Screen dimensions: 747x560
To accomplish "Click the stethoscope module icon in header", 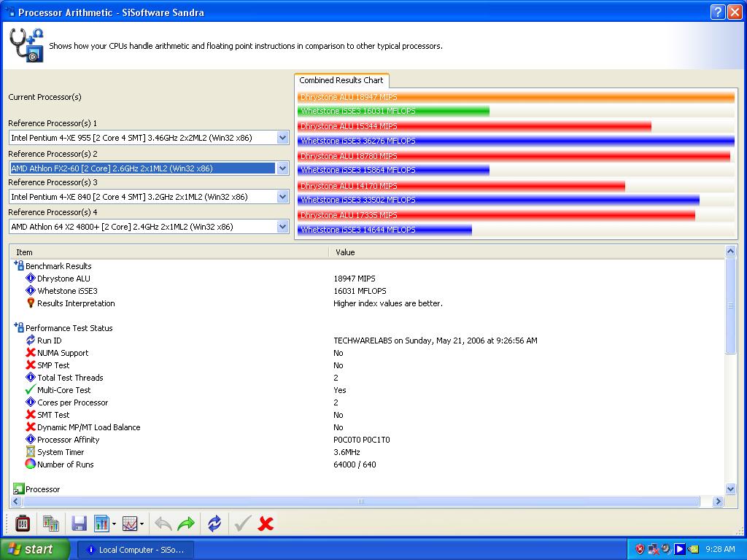I will (27, 45).
